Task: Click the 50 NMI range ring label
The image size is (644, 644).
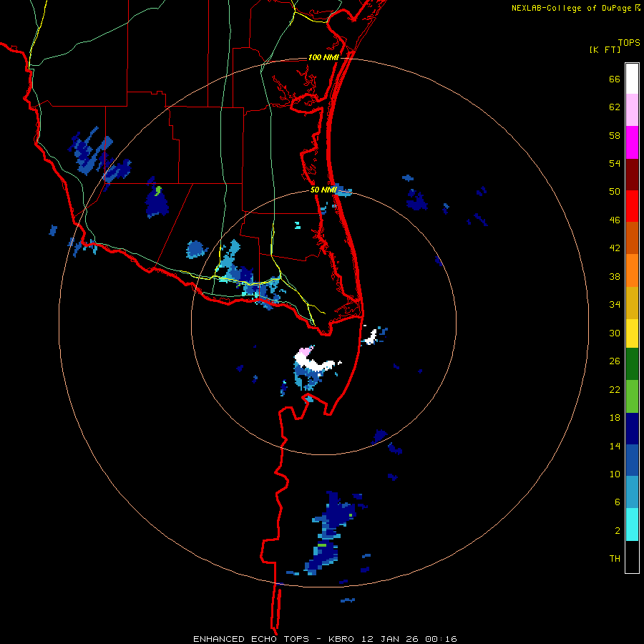Action: click(323, 190)
